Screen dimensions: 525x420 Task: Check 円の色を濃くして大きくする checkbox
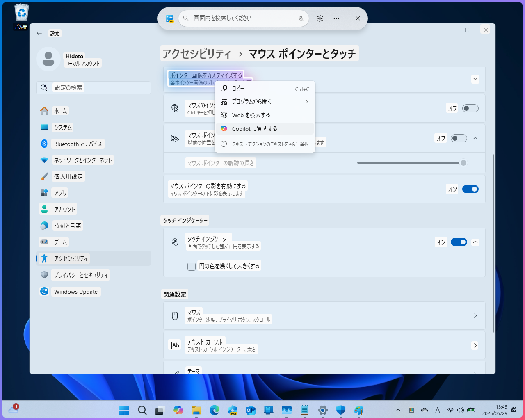[x=192, y=267]
